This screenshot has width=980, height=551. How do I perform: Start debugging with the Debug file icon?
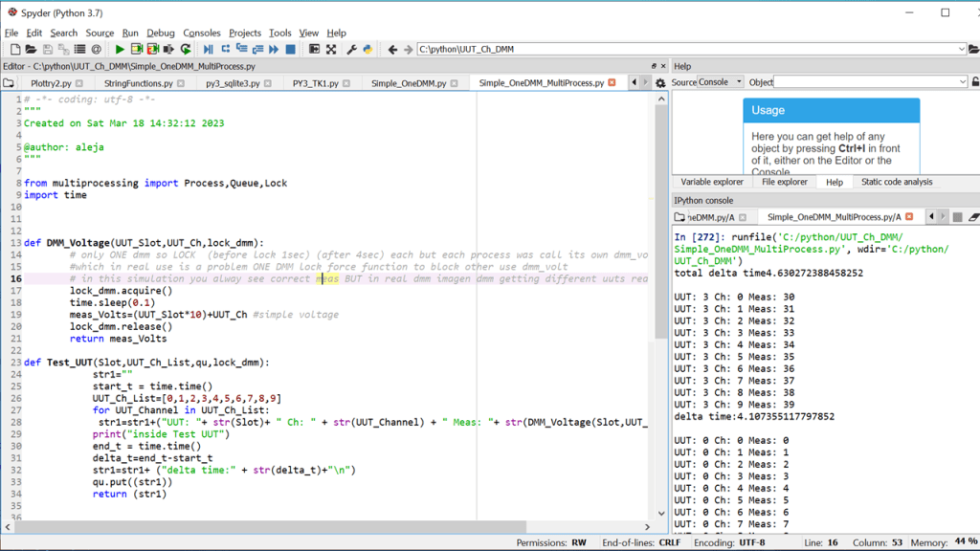click(208, 49)
